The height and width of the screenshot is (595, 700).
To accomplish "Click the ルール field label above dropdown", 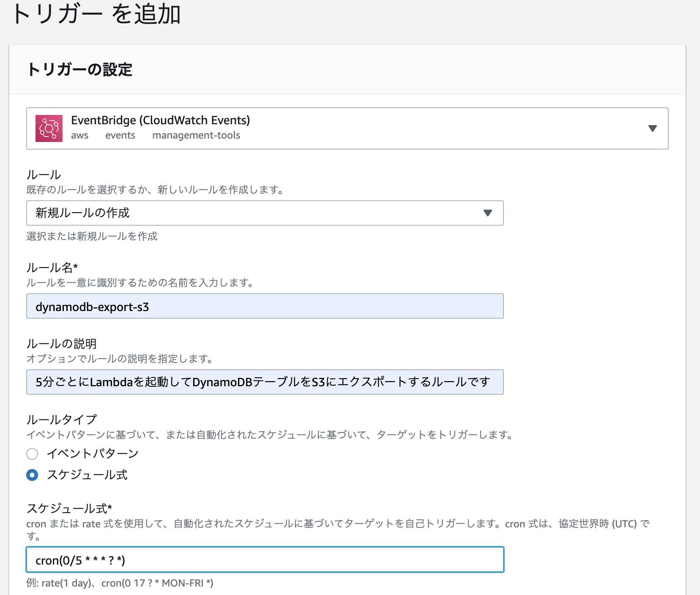I will click(44, 175).
